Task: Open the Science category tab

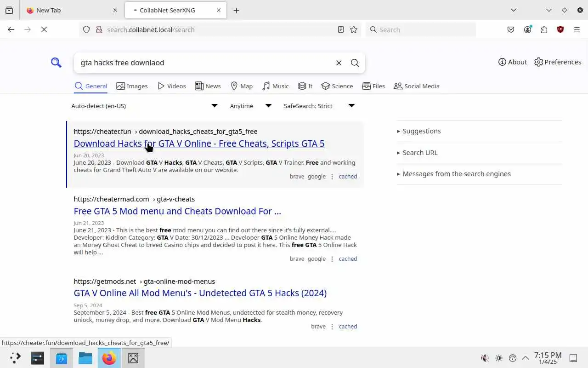Action: coord(337,86)
